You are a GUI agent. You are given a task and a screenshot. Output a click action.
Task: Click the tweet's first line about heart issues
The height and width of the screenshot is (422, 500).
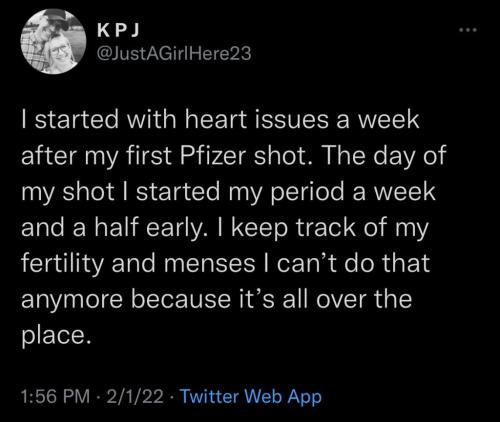[220, 120]
